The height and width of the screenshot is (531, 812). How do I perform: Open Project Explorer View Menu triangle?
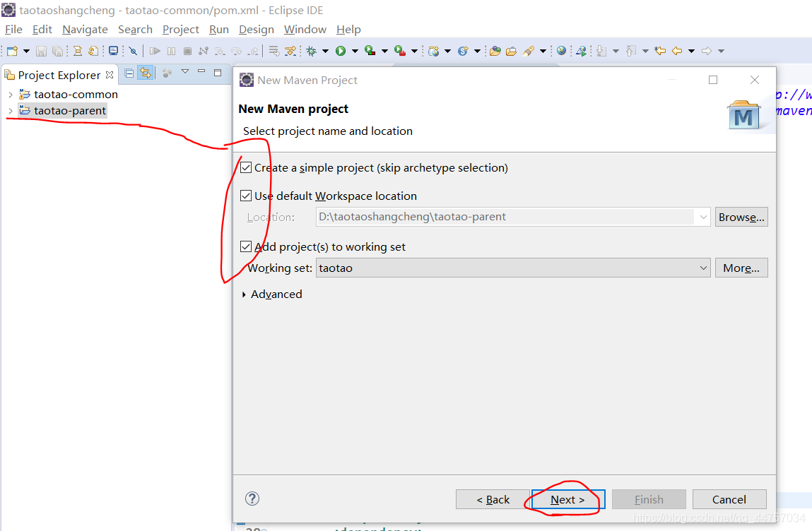(185, 71)
